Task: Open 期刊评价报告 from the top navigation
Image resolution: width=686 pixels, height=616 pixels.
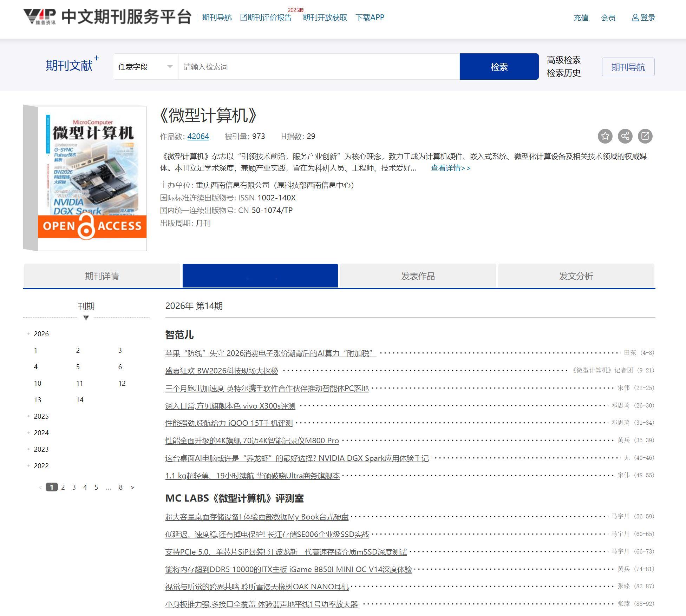Action: click(266, 18)
